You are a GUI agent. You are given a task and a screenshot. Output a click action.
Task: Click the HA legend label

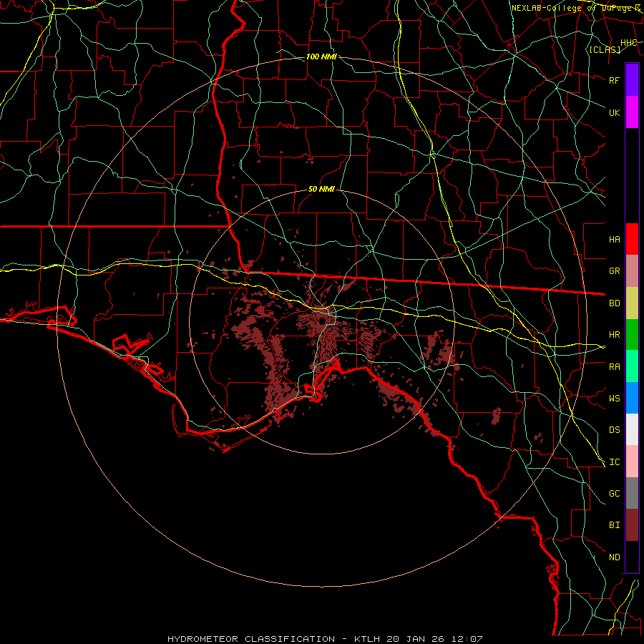coord(614,239)
